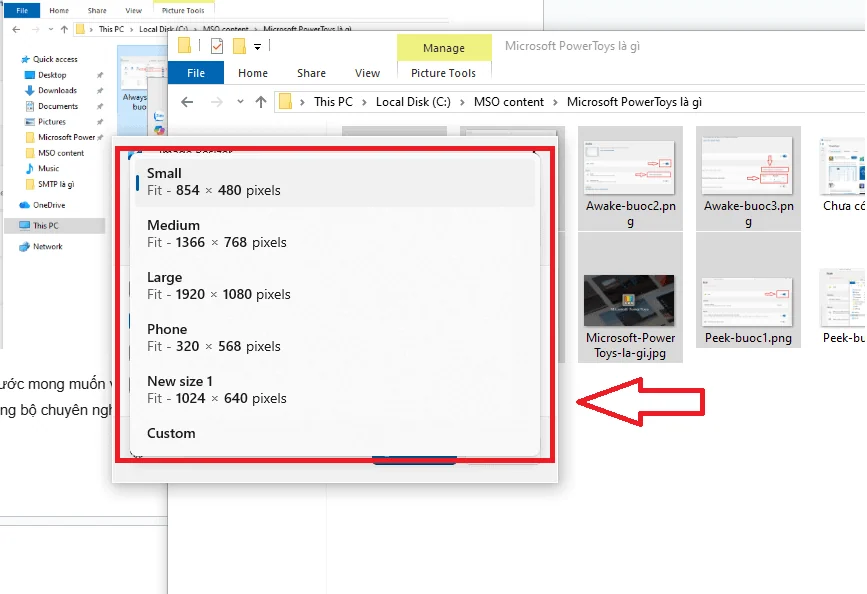Click the Back arrow in the background Explorer window
Screen dimensions: 867x594
pyautogui.click(x=17, y=29)
